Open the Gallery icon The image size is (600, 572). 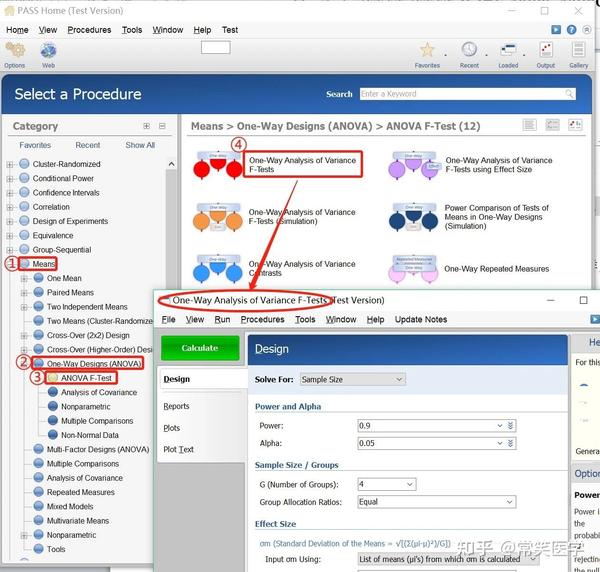(x=578, y=50)
